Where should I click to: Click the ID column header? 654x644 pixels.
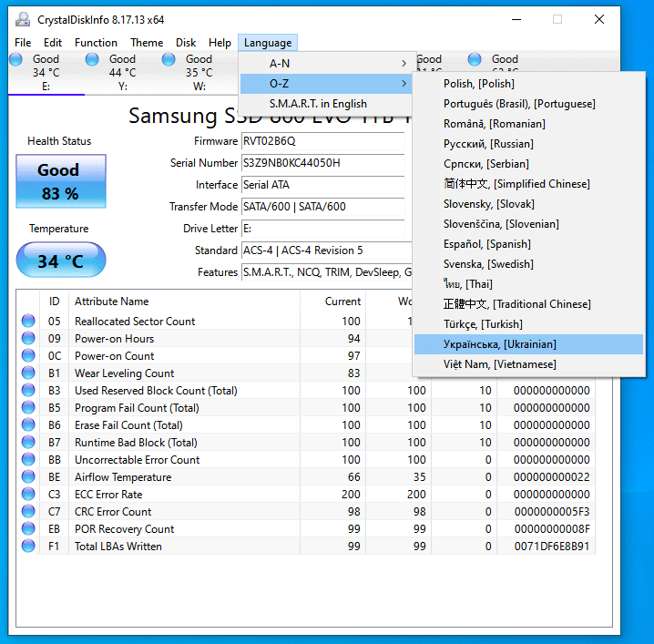pos(55,302)
